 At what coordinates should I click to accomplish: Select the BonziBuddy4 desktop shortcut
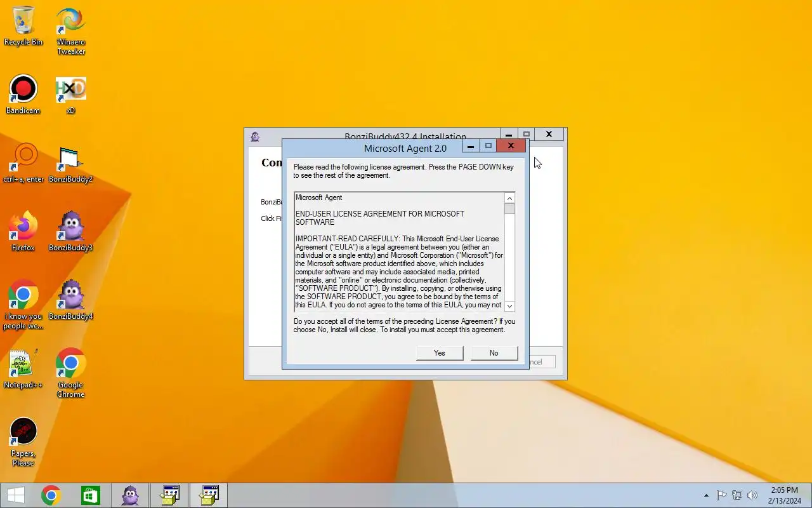(70, 300)
